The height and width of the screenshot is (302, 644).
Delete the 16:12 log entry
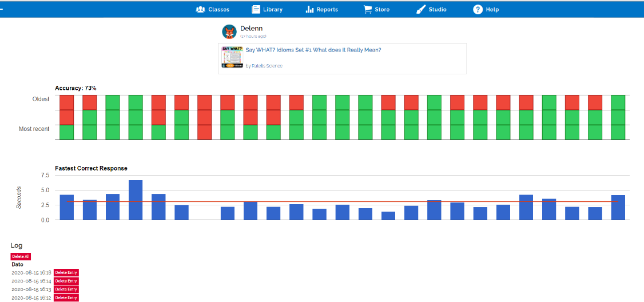(x=66, y=297)
